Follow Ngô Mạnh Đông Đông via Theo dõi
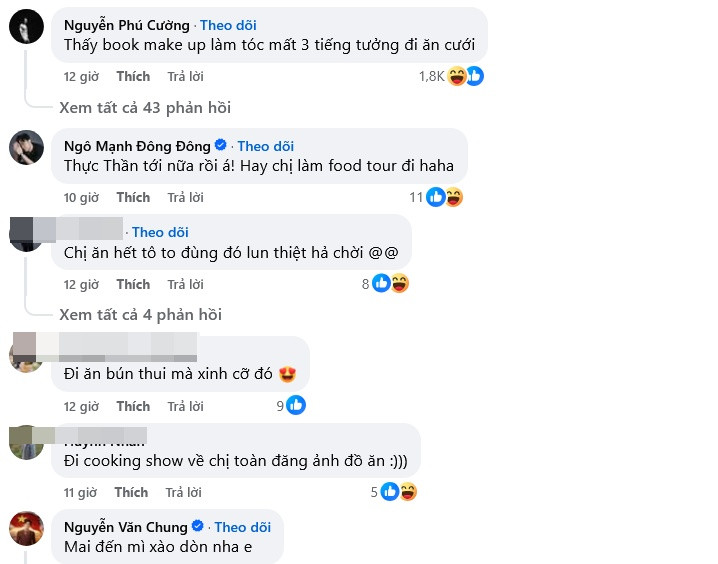Screen dimensions: 718x564 (266, 146)
